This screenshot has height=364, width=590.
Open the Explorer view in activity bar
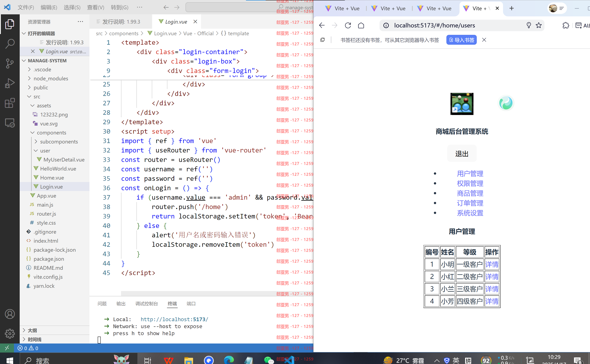(x=10, y=24)
